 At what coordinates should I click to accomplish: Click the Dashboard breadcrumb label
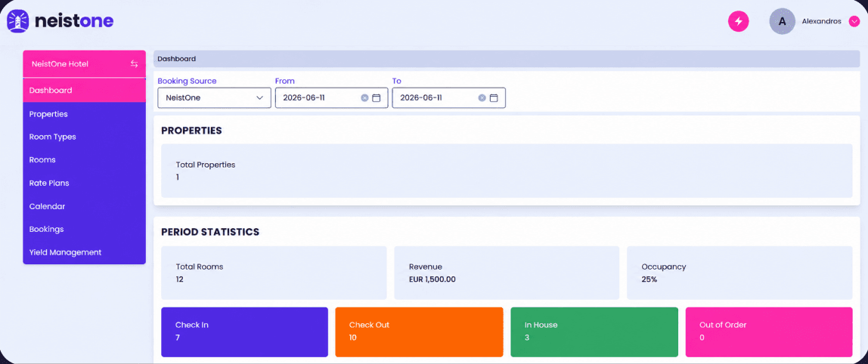point(176,59)
